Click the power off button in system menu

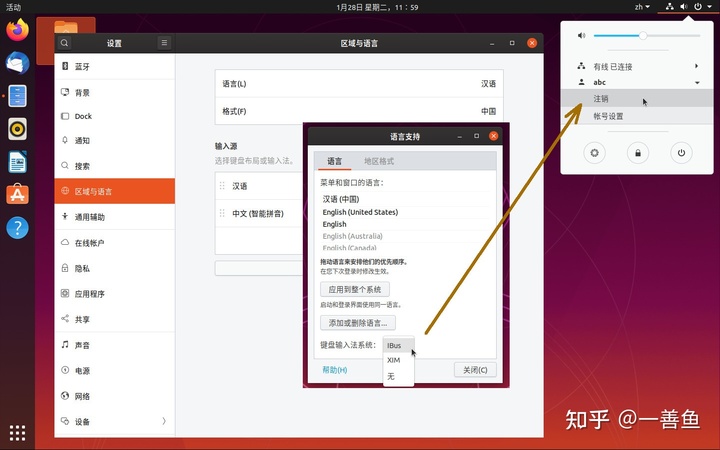click(681, 153)
